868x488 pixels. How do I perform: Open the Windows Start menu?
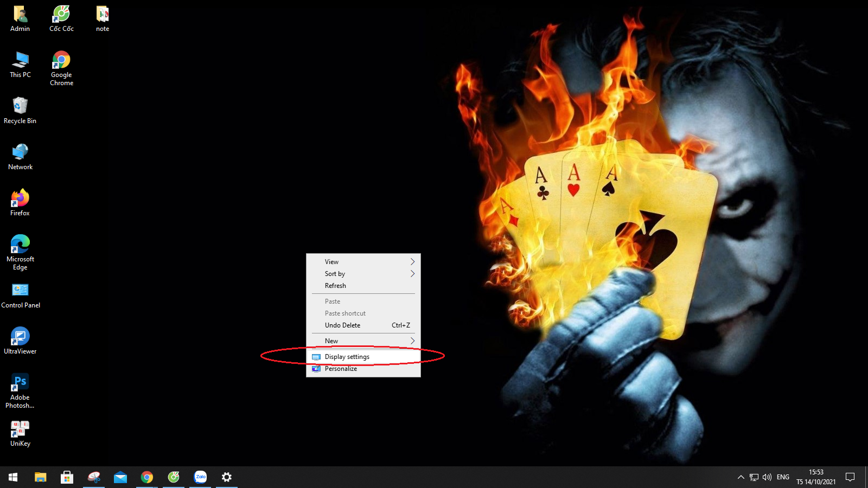click(x=13, y=477)
